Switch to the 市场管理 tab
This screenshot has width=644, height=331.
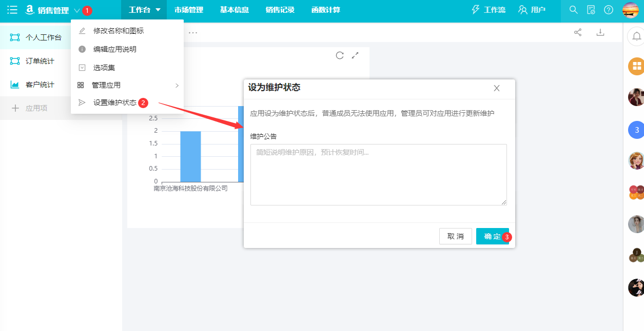tap(189, 10)
